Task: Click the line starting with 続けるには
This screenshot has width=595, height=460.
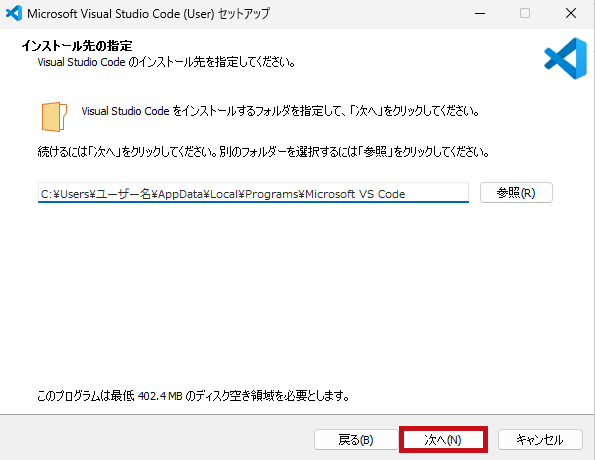Action: pyautogui.click(x=263, y=152)
